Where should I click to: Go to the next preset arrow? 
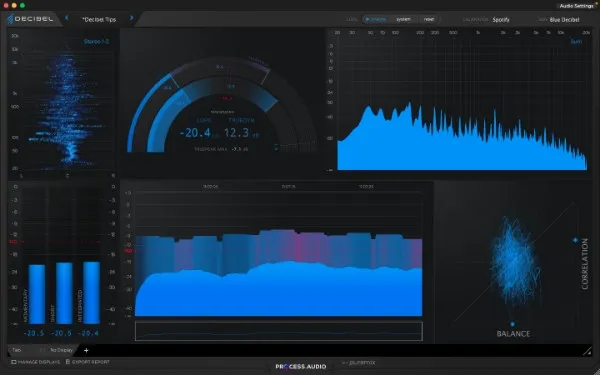click(x=132, y=18)
